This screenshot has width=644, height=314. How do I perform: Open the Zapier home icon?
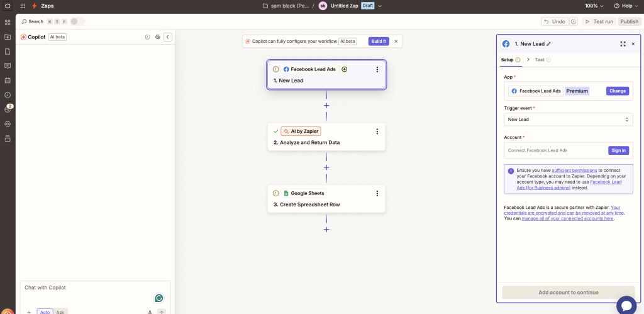coord(7,6)
